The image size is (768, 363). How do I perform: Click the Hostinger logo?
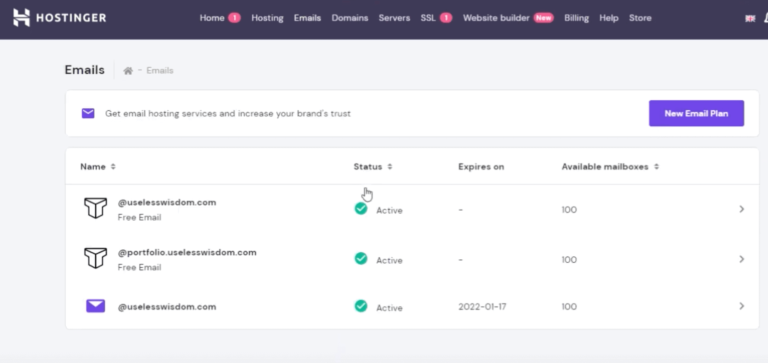[59, 18]
